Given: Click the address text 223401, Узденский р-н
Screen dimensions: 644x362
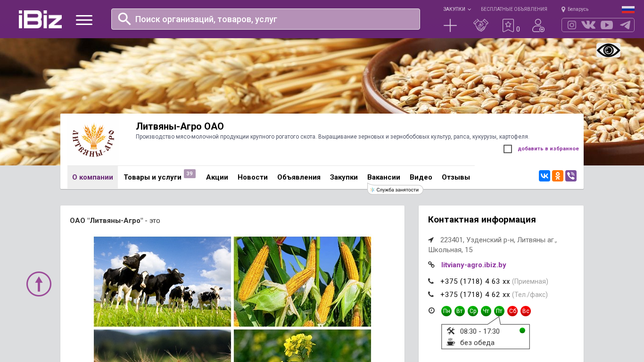Looking at the screenshot, I should tap(492, 245).
